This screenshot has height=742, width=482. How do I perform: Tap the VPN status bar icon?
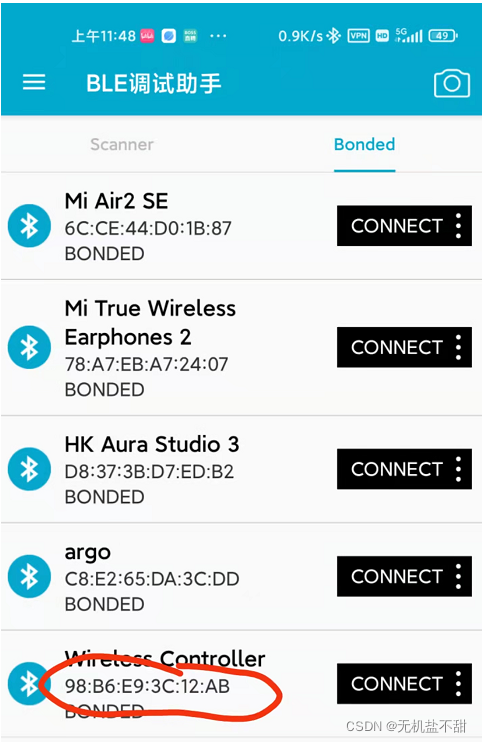tap(358, 36)
